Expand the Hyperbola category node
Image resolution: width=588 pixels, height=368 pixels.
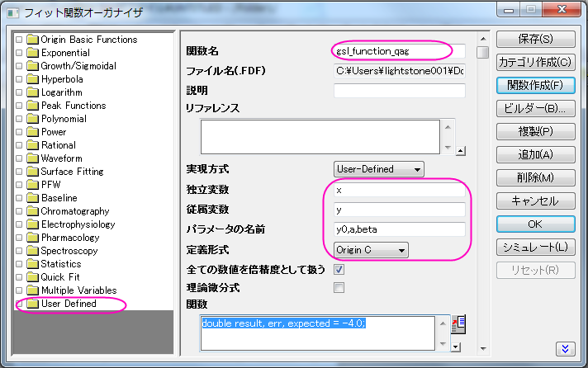[19, 79]
